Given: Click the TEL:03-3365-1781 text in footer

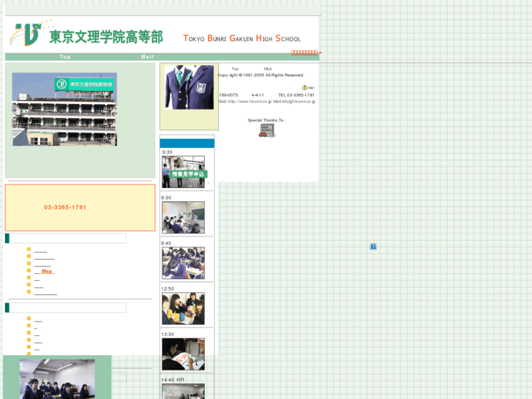Looking at the screenshot, I should 296,95.
